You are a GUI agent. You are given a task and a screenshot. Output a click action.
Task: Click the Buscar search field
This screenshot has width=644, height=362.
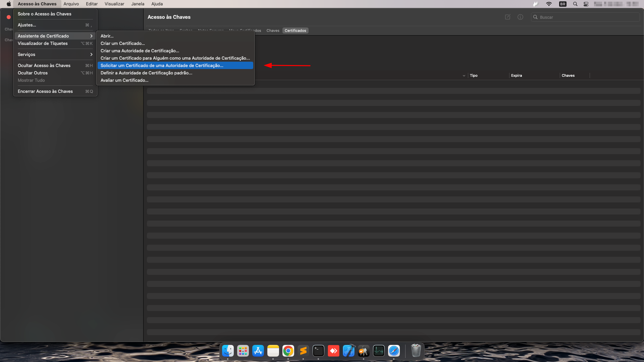(x=585, y=17)
